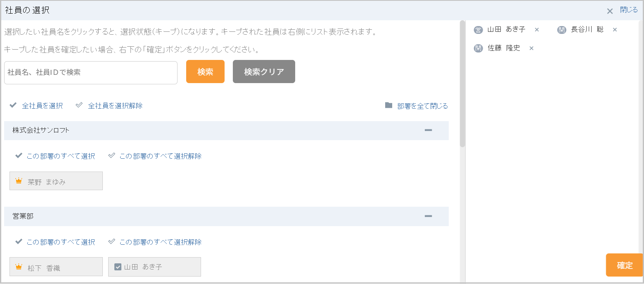Screen dimensions: 644x284
Task: Collapse the 営業部 department section
Action: 428,216
